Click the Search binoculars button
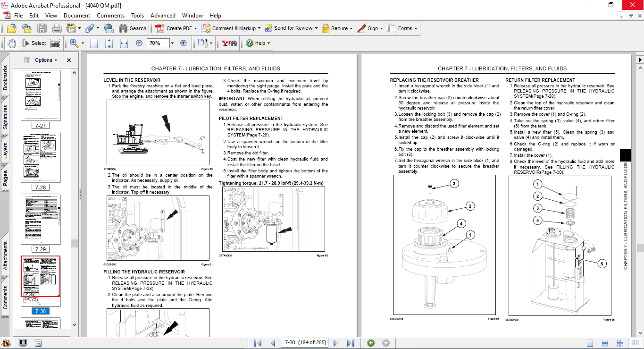644x349 pixels. click(132, 28)
